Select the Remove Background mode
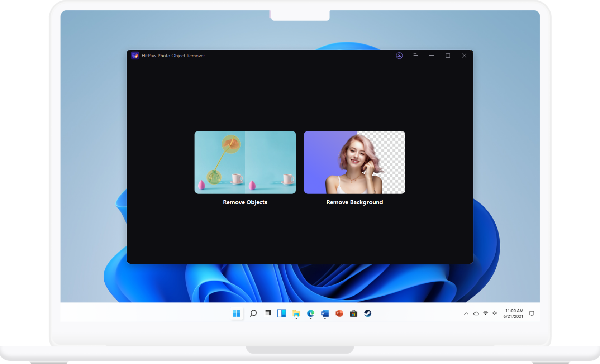600x364 pixels. (x=354, y=162)
